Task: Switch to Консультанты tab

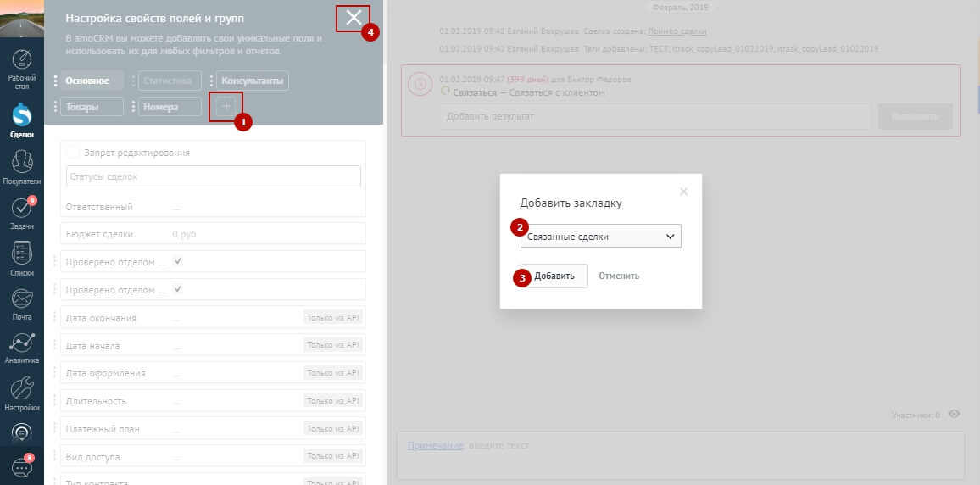Action: tap(253, 81)
